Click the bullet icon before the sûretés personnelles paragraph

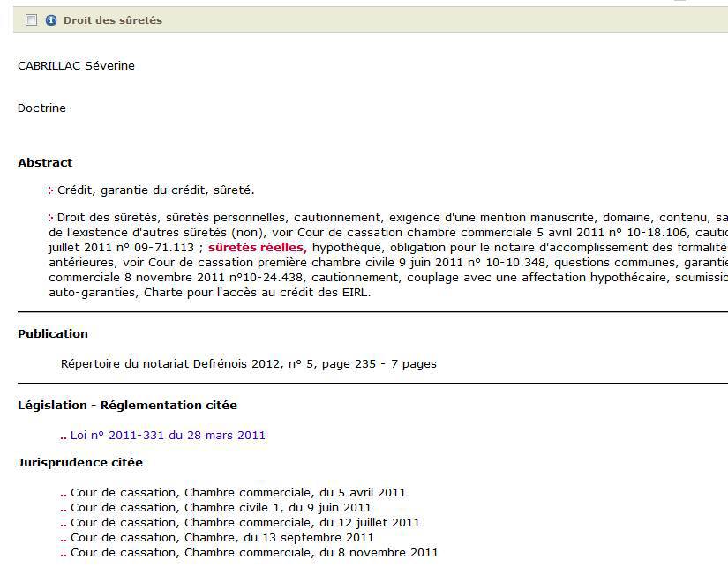[51, 218]
